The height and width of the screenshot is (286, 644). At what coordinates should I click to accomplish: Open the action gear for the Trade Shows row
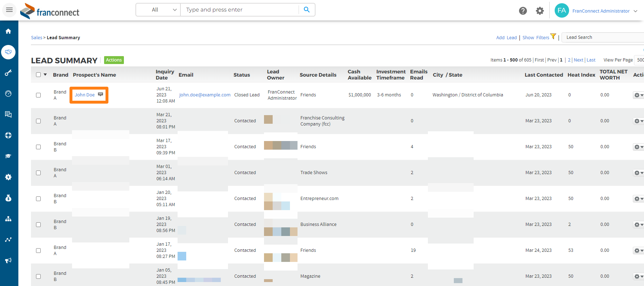coord(638,173)
